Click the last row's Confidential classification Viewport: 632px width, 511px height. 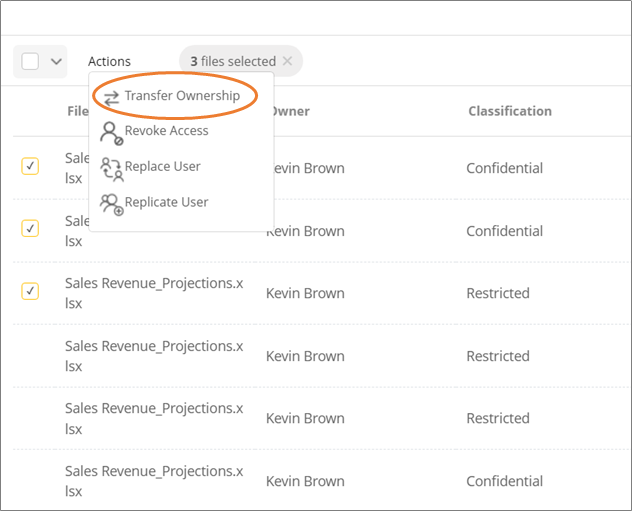pos(505,481)
